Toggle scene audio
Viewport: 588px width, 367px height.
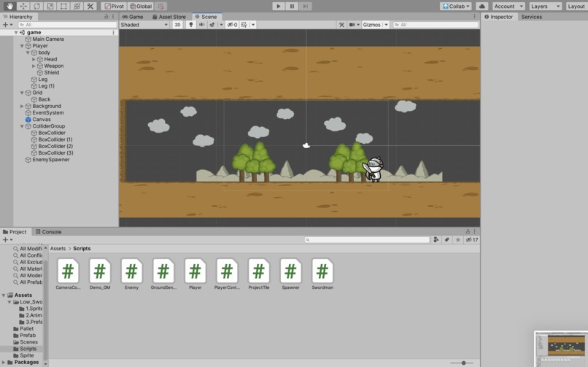pos(202,25)
